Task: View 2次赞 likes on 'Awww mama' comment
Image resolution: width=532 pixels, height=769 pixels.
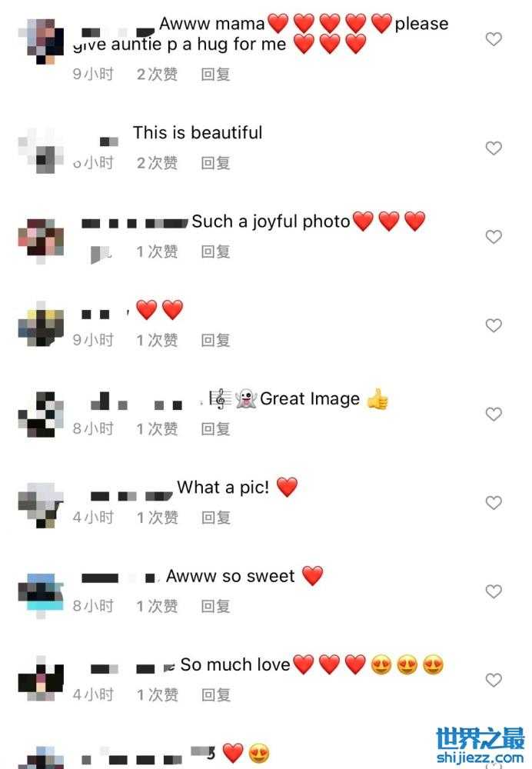Action: click(157, 74)
